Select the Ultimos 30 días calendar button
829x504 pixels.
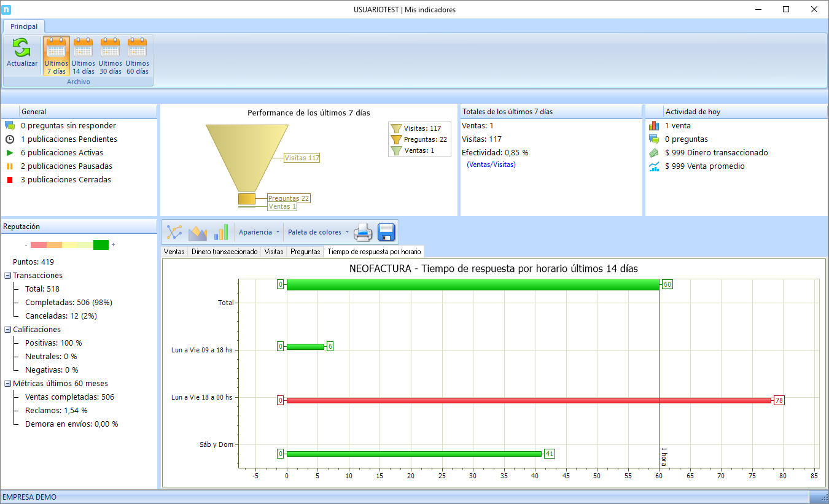click(110, 56)
